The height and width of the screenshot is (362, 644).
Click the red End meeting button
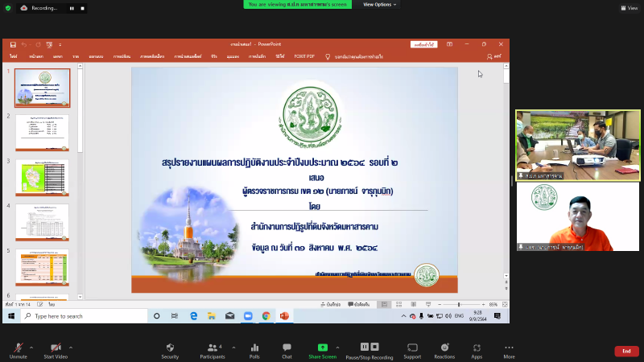[626, 351]
